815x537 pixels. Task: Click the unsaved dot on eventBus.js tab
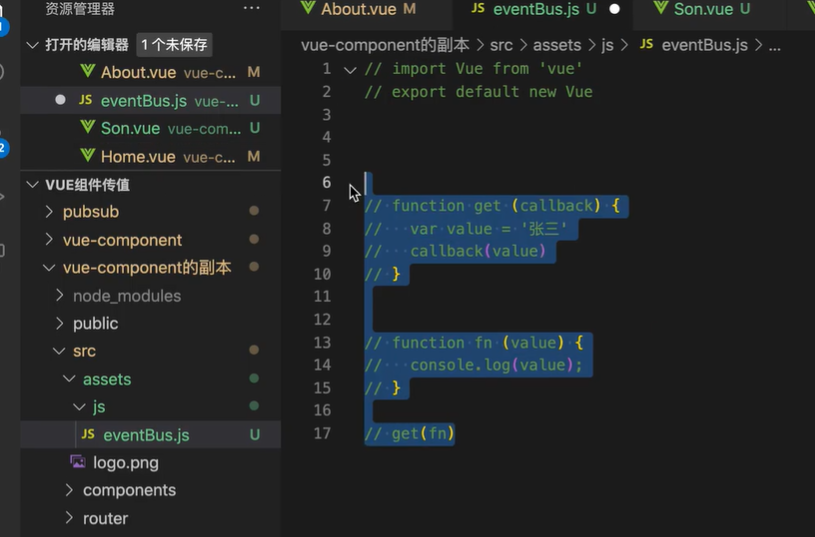614,9
